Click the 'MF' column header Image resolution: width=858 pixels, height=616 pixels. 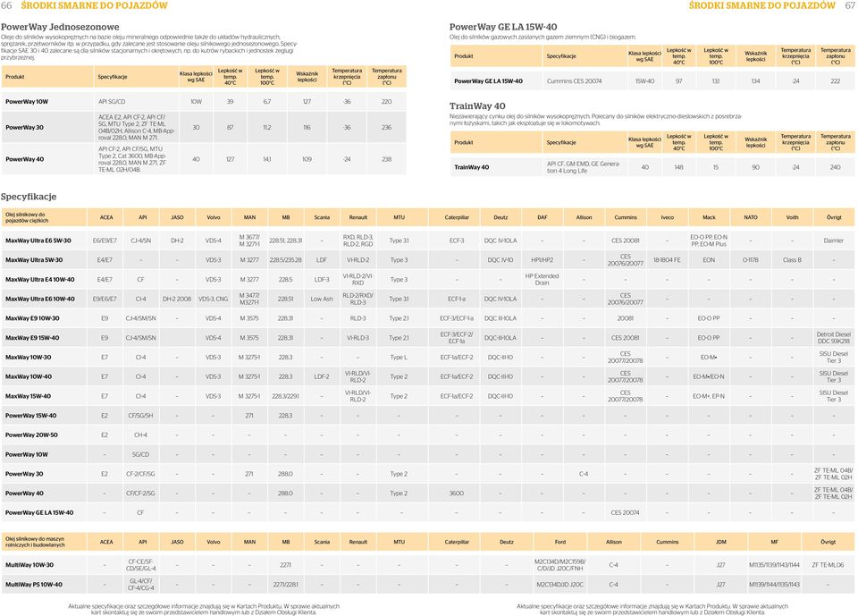774,542
